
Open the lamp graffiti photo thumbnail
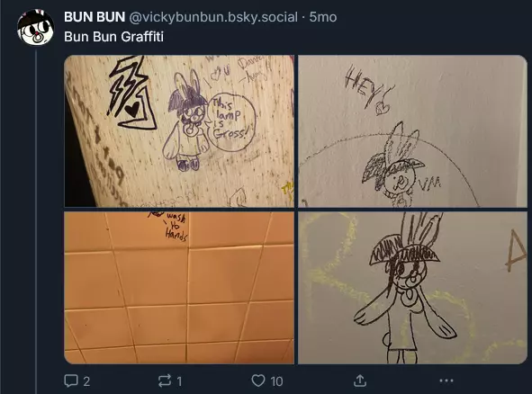[x=179, y=130]
